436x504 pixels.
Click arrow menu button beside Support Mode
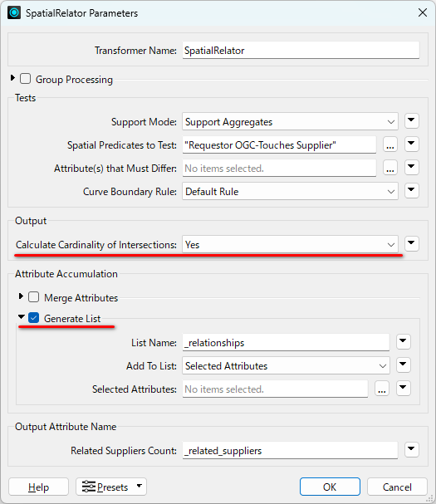(x=412, y=121)
